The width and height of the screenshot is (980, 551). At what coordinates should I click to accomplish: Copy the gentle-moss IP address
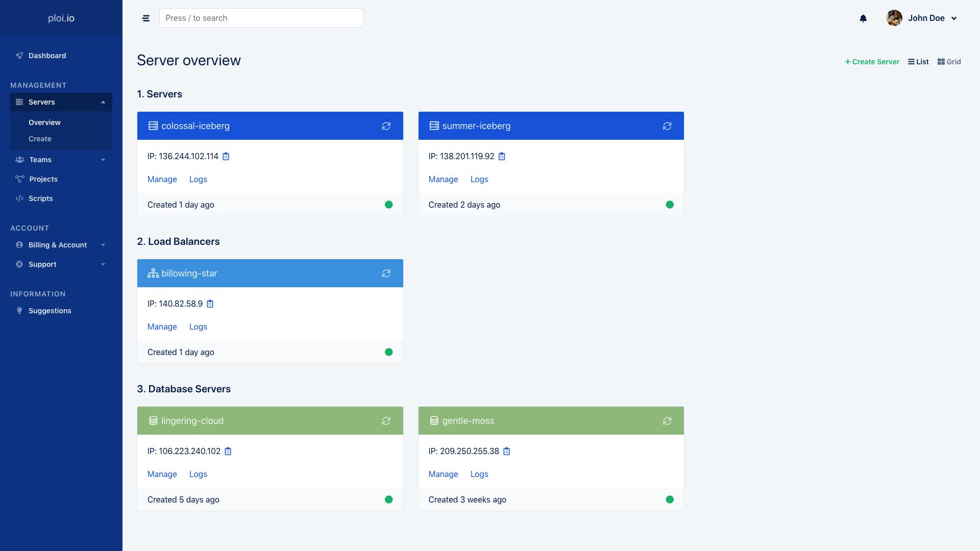tap(506, 451)
